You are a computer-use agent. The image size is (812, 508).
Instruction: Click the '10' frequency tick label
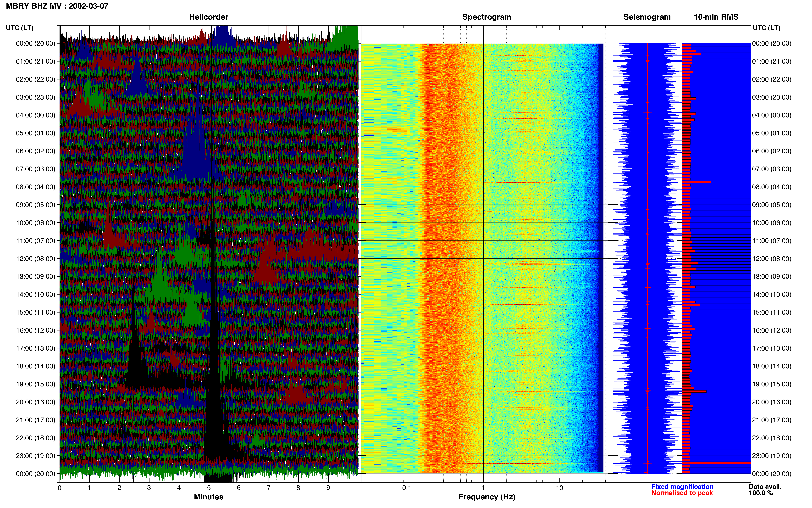click(559, 488)
